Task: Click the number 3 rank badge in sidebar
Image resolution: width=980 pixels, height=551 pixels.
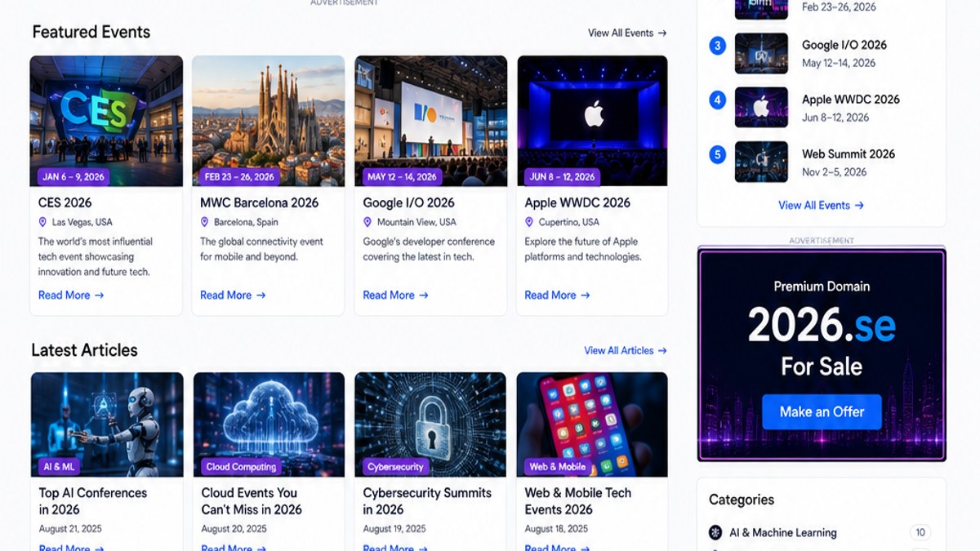Action: pyautogui.click(x=717, y=46)
